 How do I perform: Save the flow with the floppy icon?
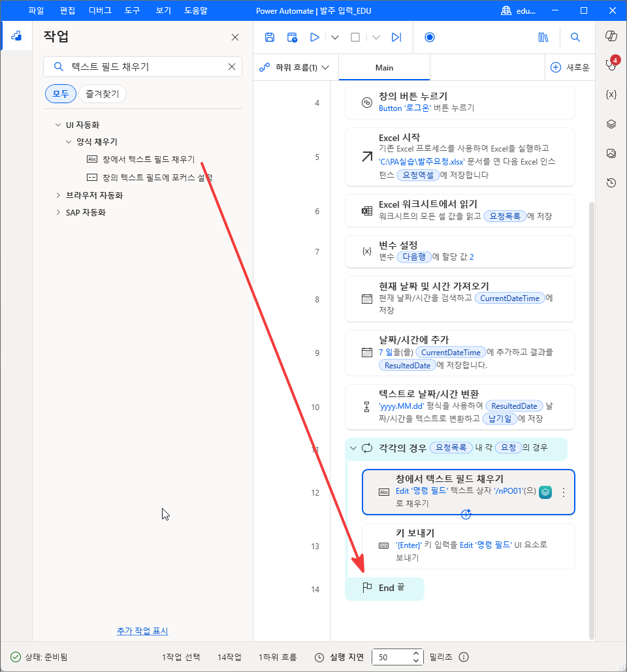pyautogui.click(x=270, y=37)
